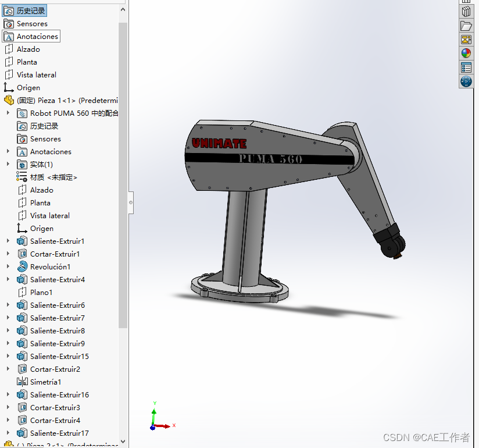479x448 pixels.
Task: Select the top 历史记录 history folder
Action: tap(24, 10)
